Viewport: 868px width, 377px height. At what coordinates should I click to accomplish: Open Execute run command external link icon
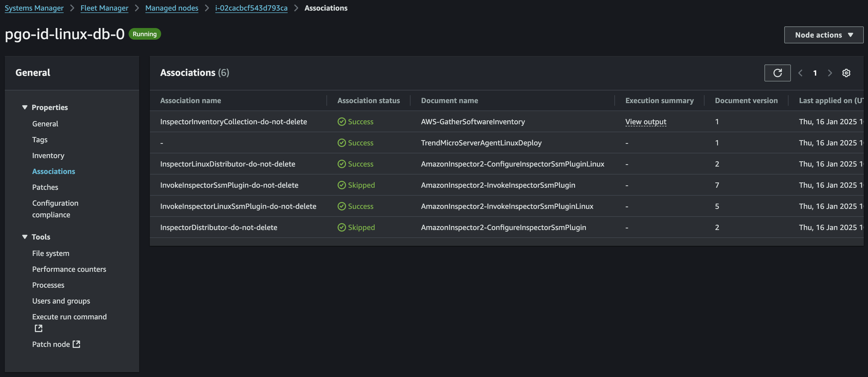click(38, 328)
